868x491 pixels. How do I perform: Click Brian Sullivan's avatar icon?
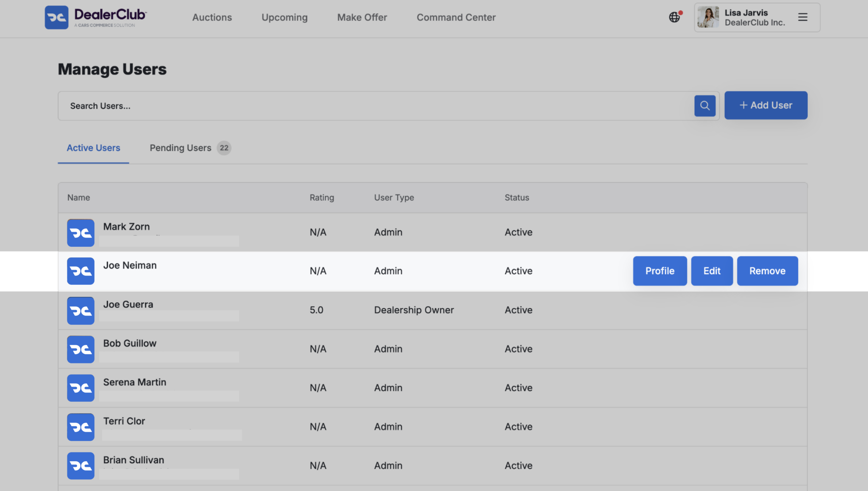(x=81, y=466)
